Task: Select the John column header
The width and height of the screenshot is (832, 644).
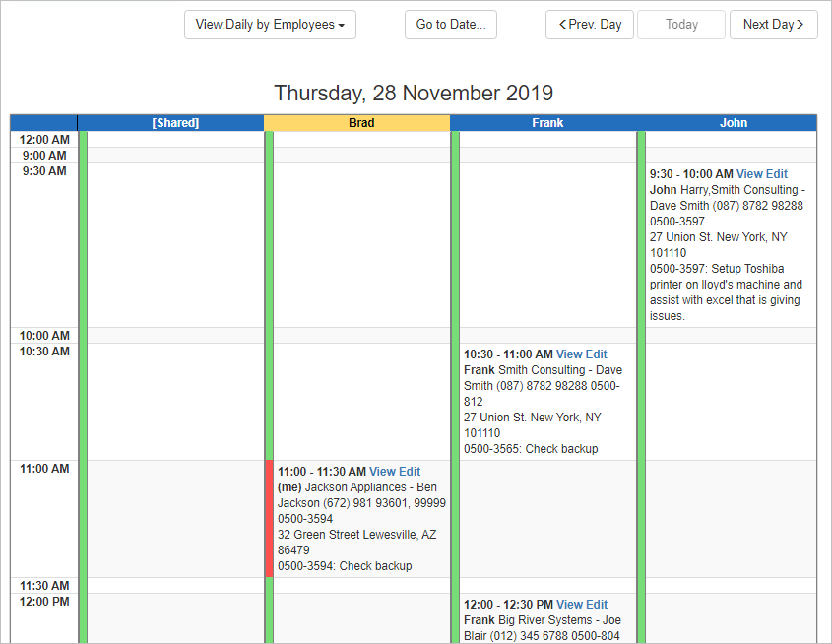Action: tap(733, 123)
